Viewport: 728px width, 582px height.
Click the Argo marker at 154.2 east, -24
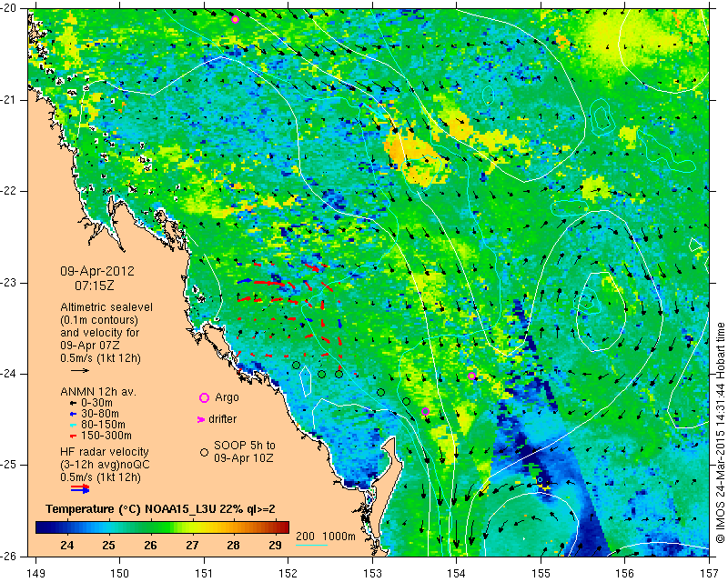point(471,376)
